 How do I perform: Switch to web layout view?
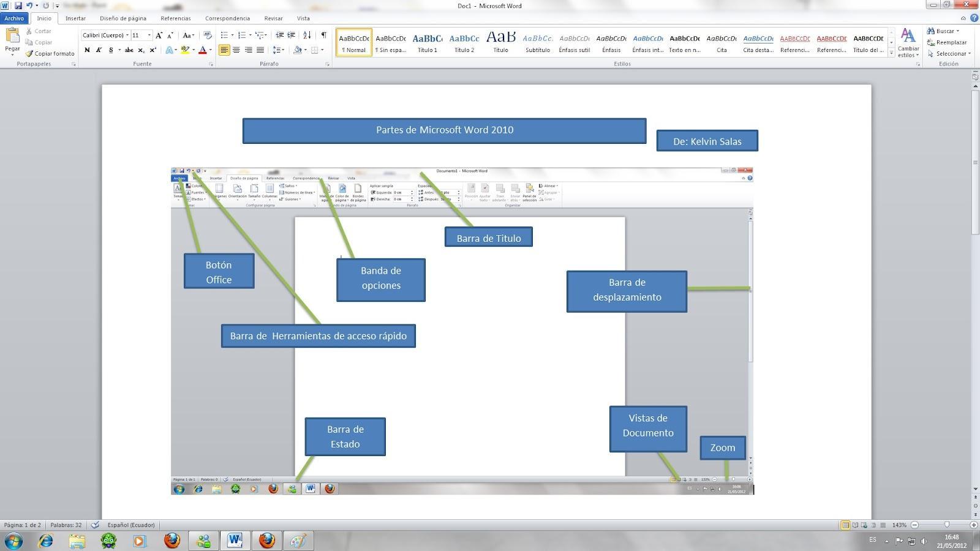(864, 525)
